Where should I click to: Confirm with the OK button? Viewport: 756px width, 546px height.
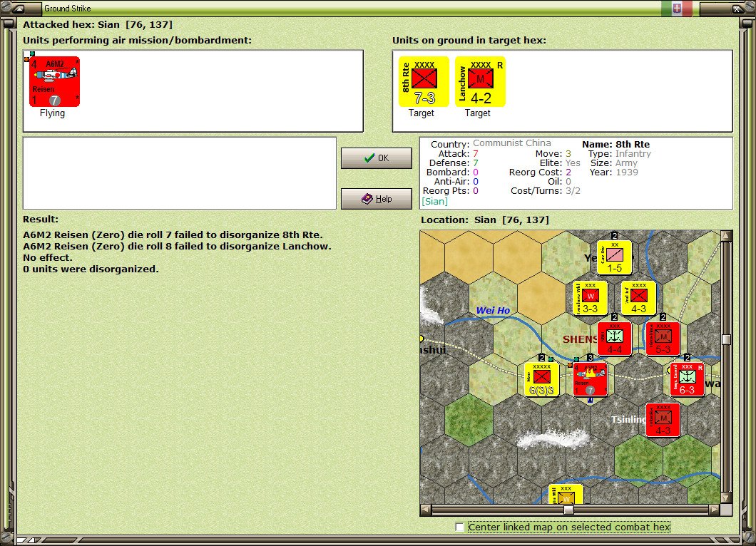[x=377, y=158]
